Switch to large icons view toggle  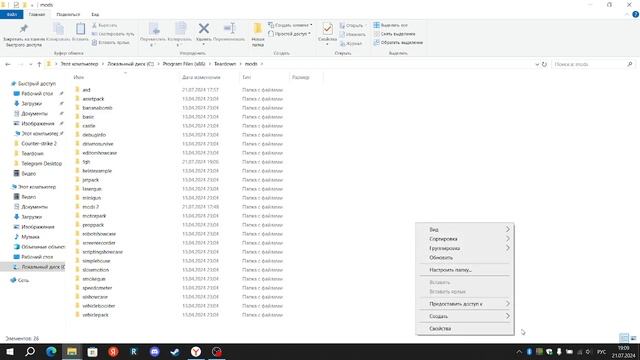pos(633,338)
